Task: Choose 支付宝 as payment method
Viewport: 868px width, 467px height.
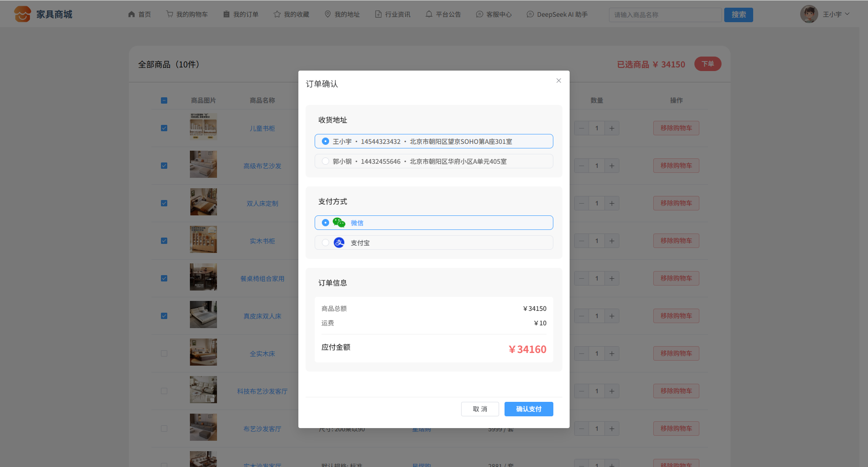Action: 325,243
